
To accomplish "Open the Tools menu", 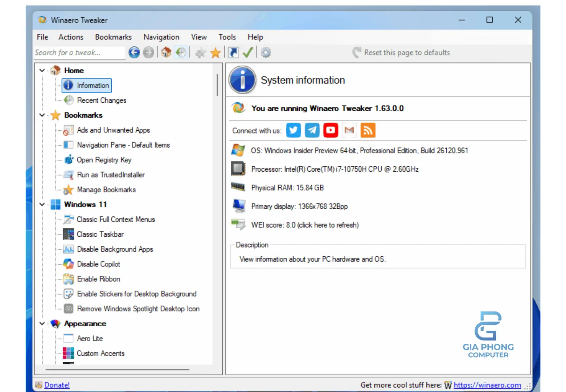I will 227,37.
